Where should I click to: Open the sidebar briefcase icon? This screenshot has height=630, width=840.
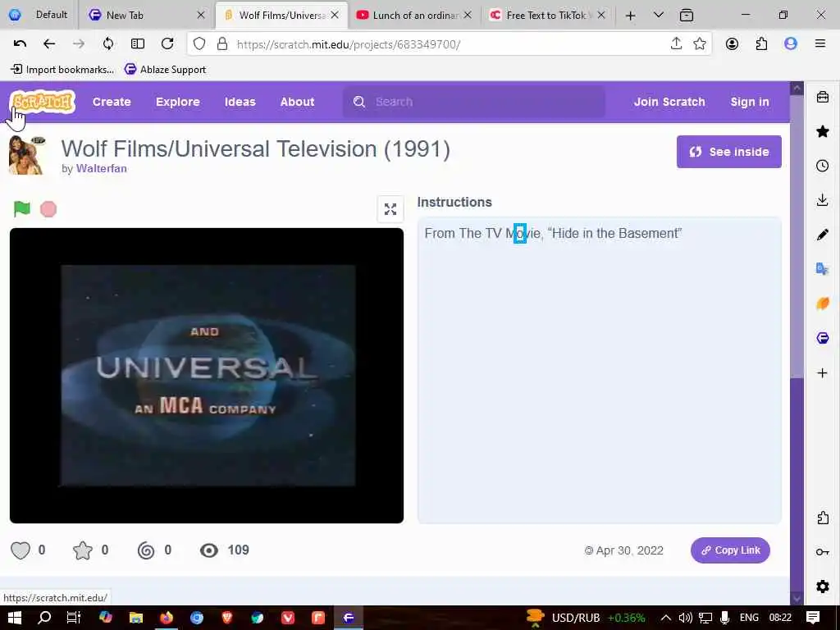[822, 97]
